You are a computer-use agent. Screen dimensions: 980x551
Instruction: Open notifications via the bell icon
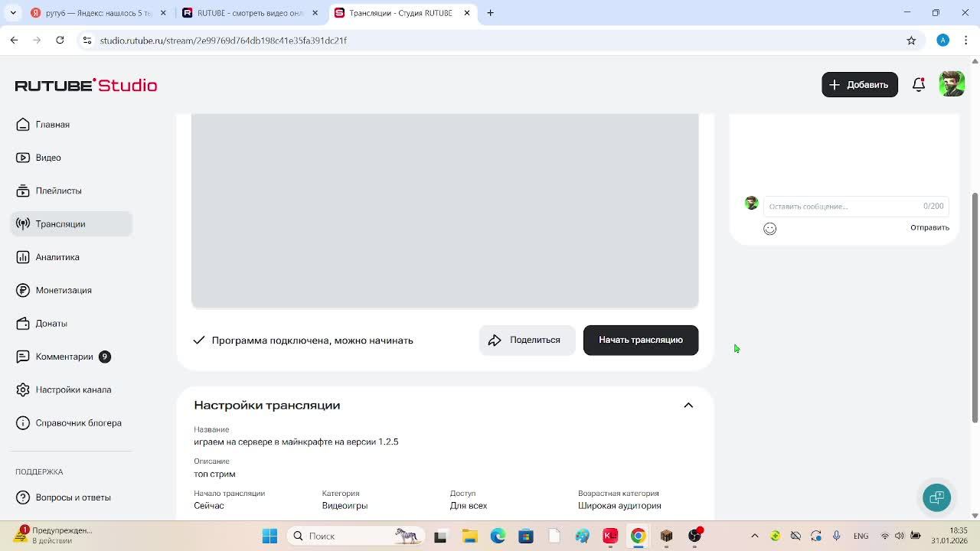coord(919,85)
